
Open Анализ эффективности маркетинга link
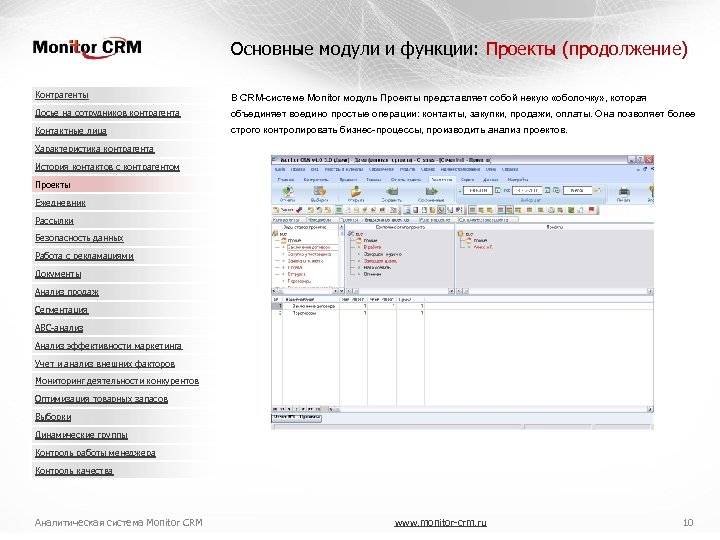coord(108,346)
